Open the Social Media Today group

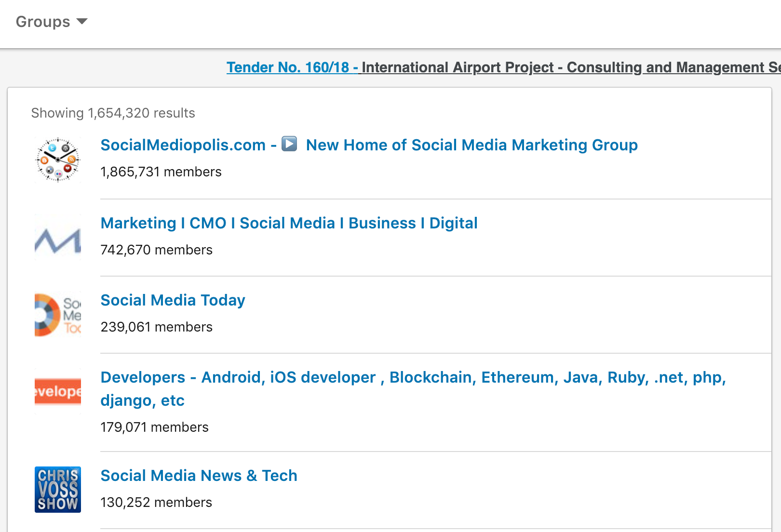(x=173, y=300)
